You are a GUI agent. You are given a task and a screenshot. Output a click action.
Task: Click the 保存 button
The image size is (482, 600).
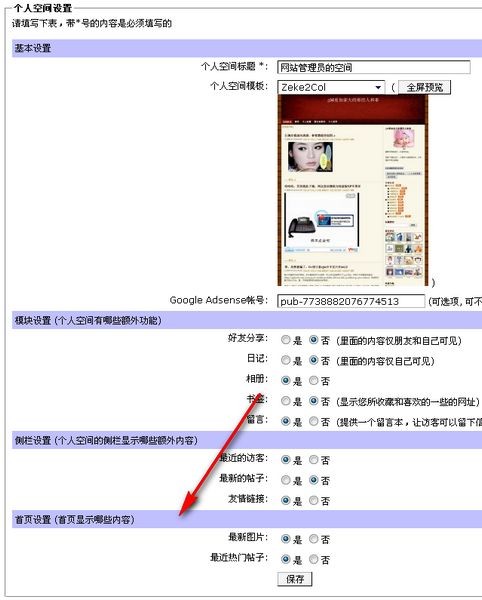(295, 579)
